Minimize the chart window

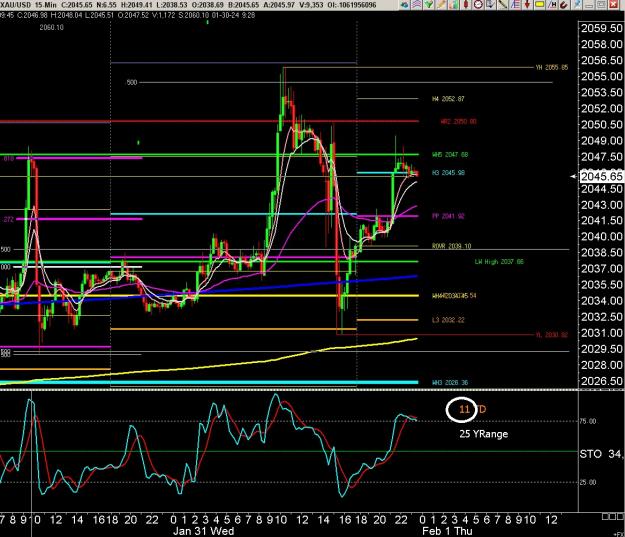590,5
